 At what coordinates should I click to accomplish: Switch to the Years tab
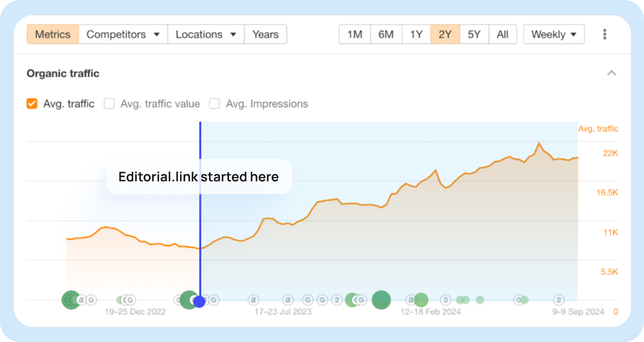[265, 34]
